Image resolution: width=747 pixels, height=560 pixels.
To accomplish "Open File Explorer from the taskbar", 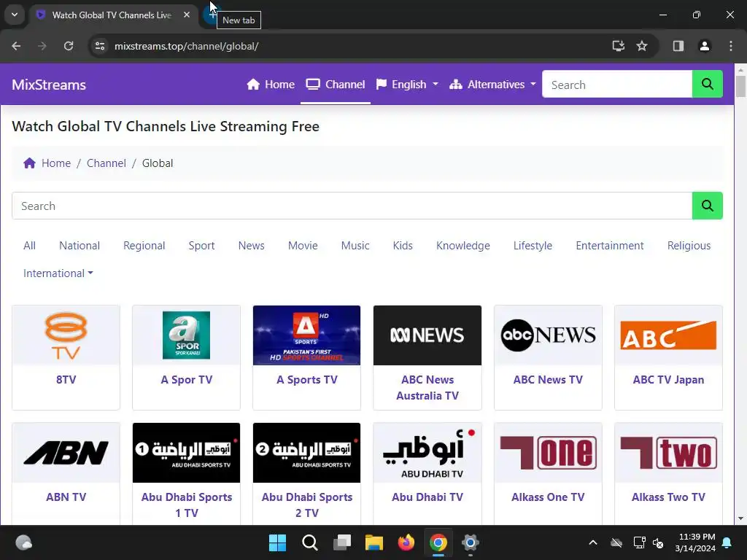I will pos(374,542).
